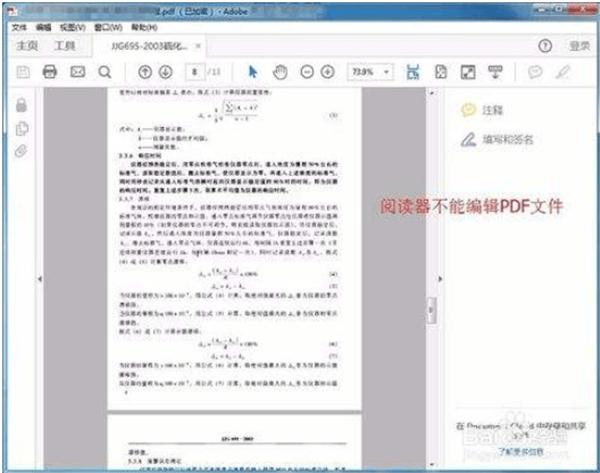Expand the left navigation pane arrow
The height and width of the screenshot is (473, 600).
click(39, 279)
